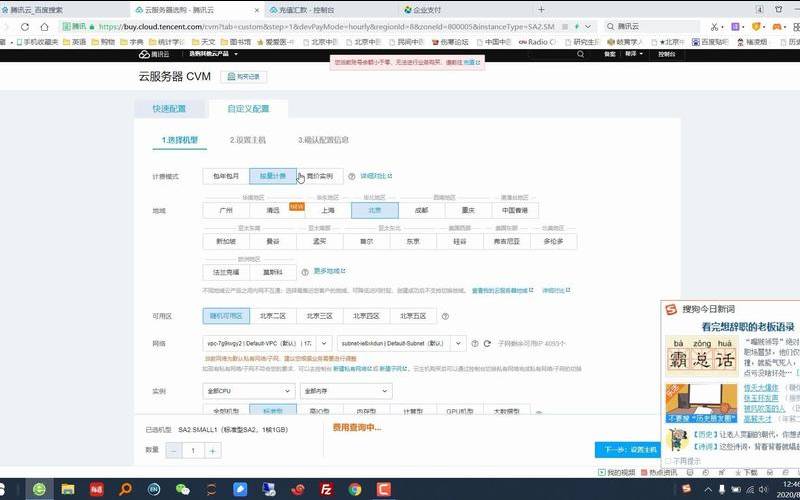This screenshot has width=800, height=500.
Task: Click the refresh icon beside subnet dropdown
Action: [x=488, y=343]
